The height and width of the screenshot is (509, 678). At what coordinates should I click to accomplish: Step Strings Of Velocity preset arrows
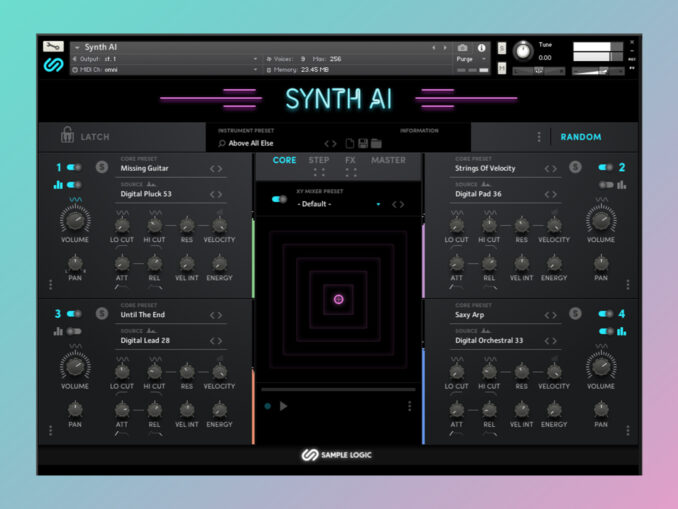pyautogui.click(x=550, y=169)
